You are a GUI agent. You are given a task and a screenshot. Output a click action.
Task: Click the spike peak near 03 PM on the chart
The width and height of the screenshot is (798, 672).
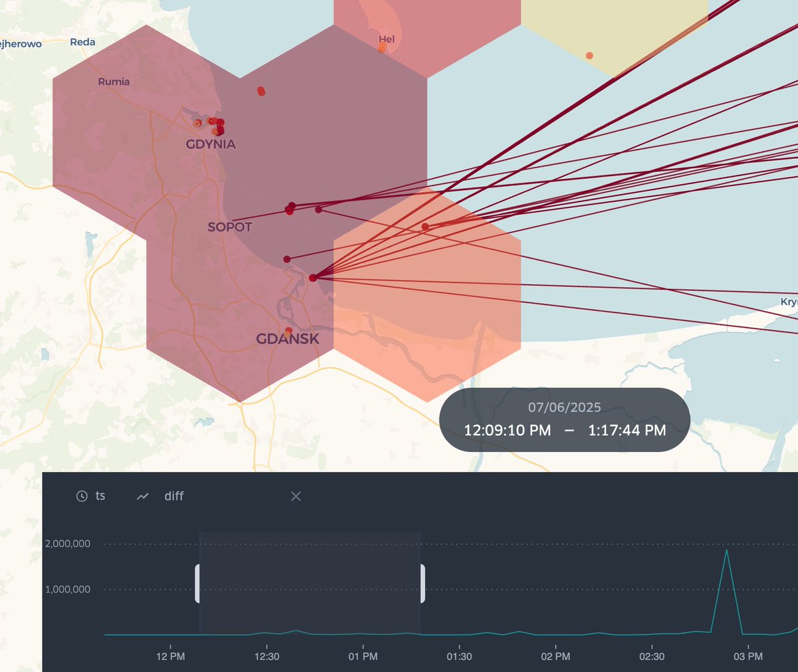coord(727,550)
